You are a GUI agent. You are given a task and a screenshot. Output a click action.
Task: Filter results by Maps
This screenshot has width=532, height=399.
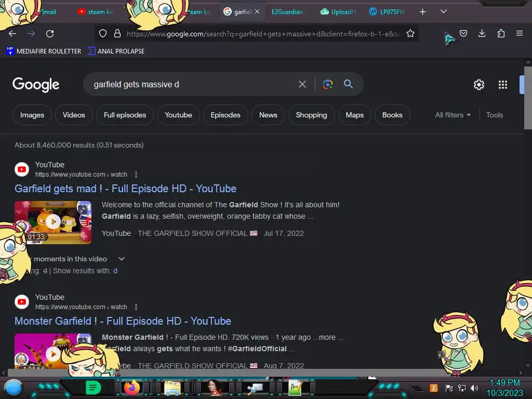354,115
